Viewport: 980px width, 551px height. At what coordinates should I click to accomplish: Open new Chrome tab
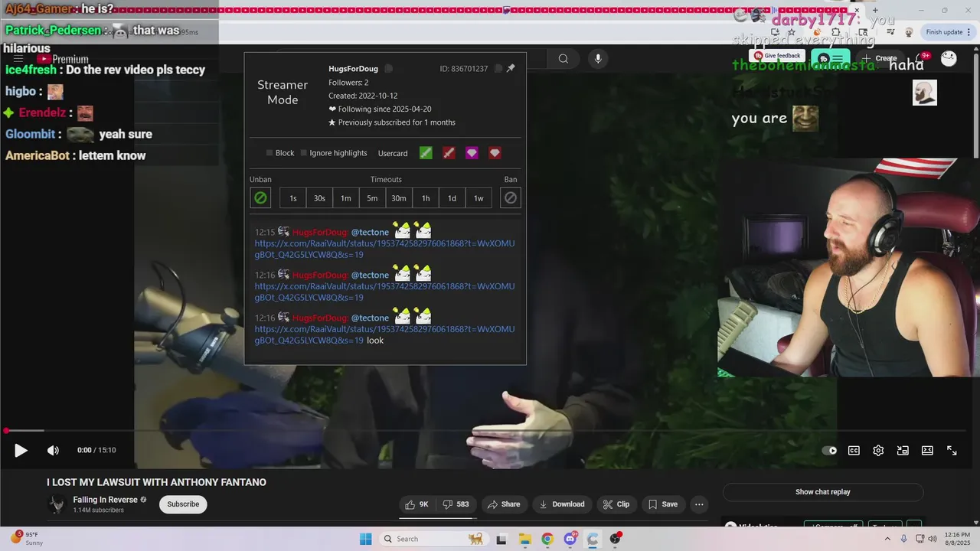875,10
